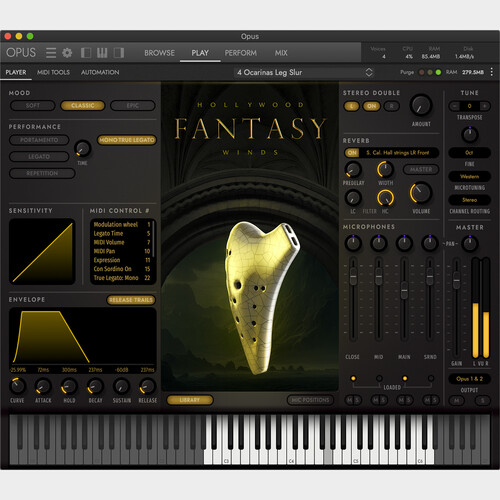Viewport: 500px width, 500px height.
Task: Switch to the Browse tab
Action: pyautogui.click(x=159, y=53)
